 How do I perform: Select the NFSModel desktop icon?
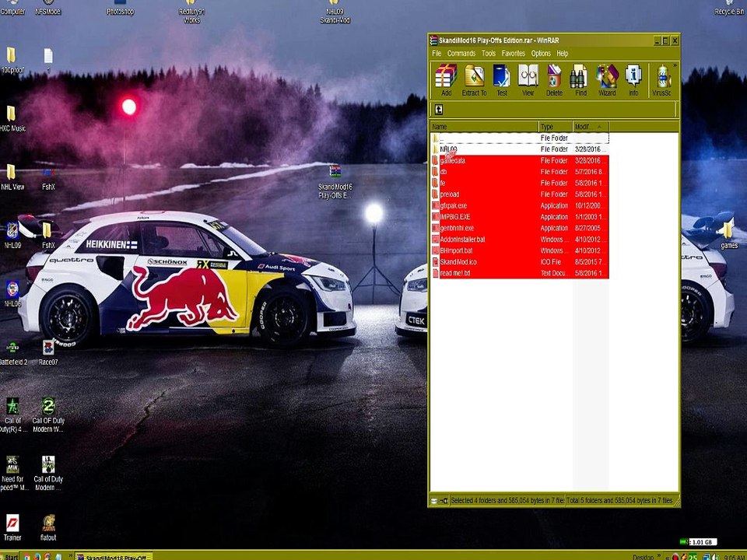48,8
